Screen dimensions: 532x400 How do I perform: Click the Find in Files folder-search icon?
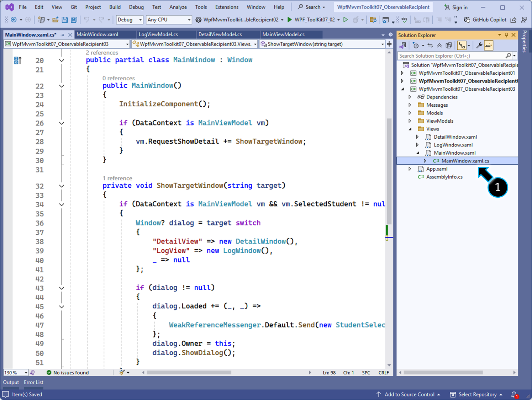(x=373, y=20)
